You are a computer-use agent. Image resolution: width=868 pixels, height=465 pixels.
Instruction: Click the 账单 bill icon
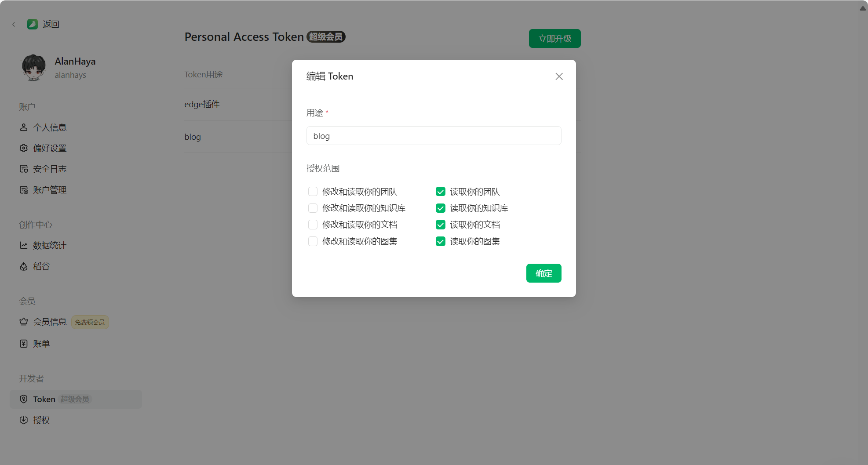(x=24, y=344)
